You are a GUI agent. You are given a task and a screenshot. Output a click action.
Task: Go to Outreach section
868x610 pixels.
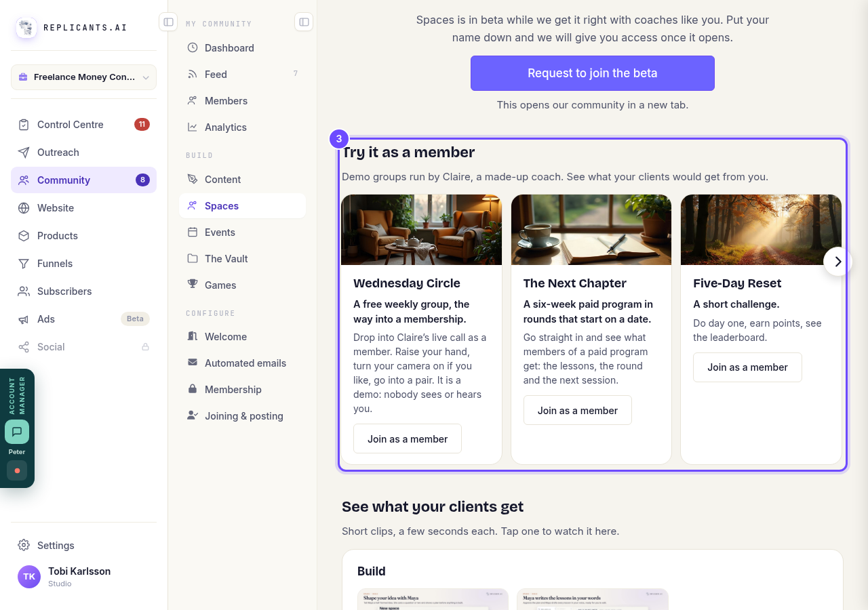click(83, 152)
